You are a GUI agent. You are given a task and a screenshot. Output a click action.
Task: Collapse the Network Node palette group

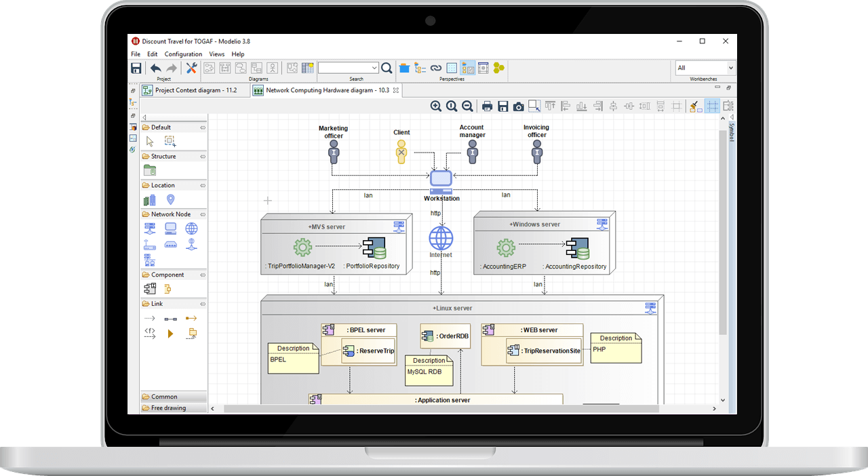202,214
